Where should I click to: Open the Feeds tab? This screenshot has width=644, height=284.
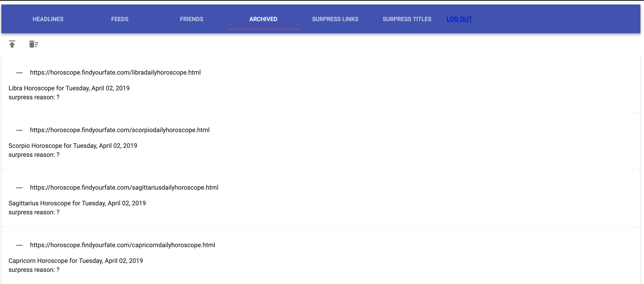120,19
